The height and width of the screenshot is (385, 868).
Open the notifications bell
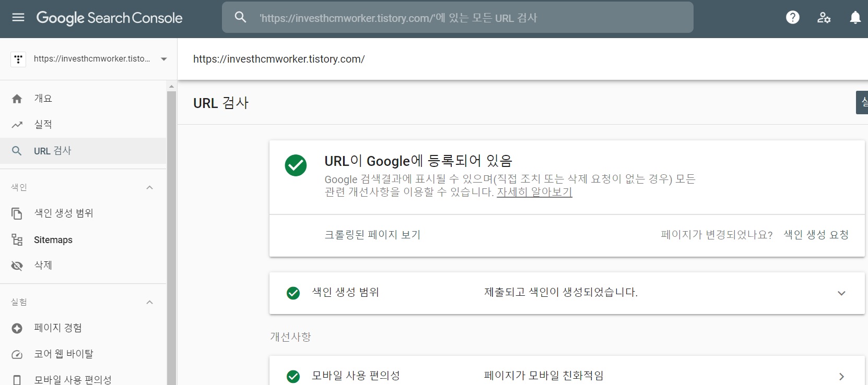click(855, 18)
